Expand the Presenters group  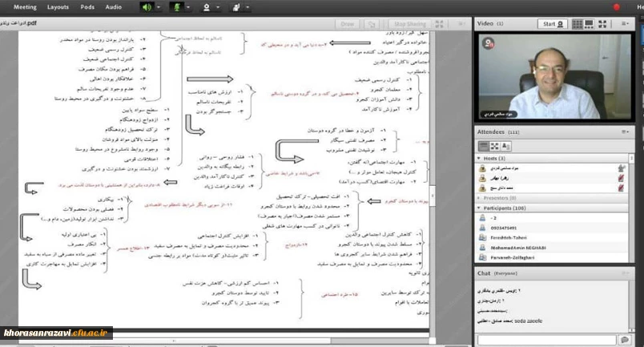tap(478, 197)
